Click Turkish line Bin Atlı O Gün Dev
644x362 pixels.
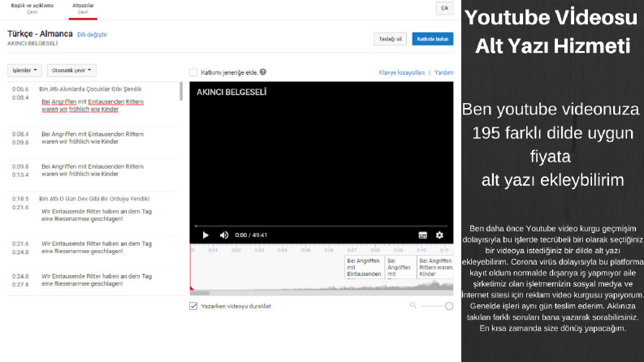(x=94, y=199)
